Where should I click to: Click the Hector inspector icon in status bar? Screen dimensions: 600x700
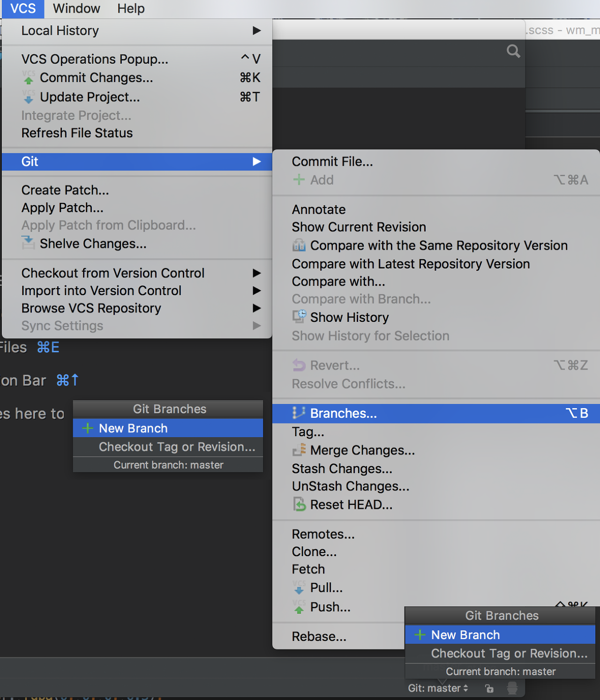pyautogui.click(x=512, y=688)
